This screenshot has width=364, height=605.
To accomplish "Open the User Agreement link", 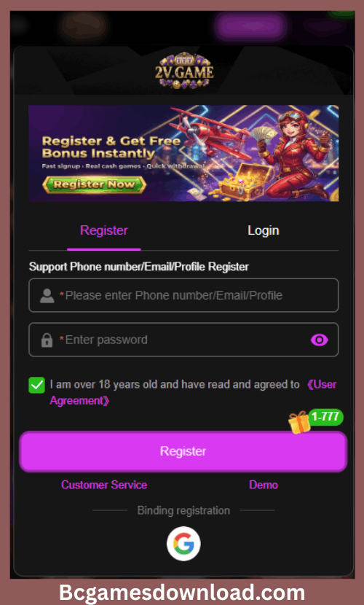I will point(194,392).
